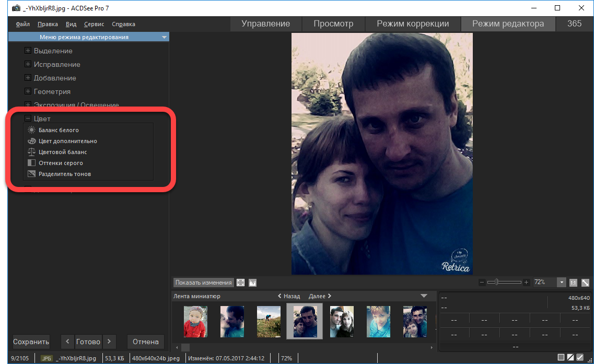The width and height of the screenshot is (594, 364).
Task: Click the fit image to window icon
Action: click(585, 283)
